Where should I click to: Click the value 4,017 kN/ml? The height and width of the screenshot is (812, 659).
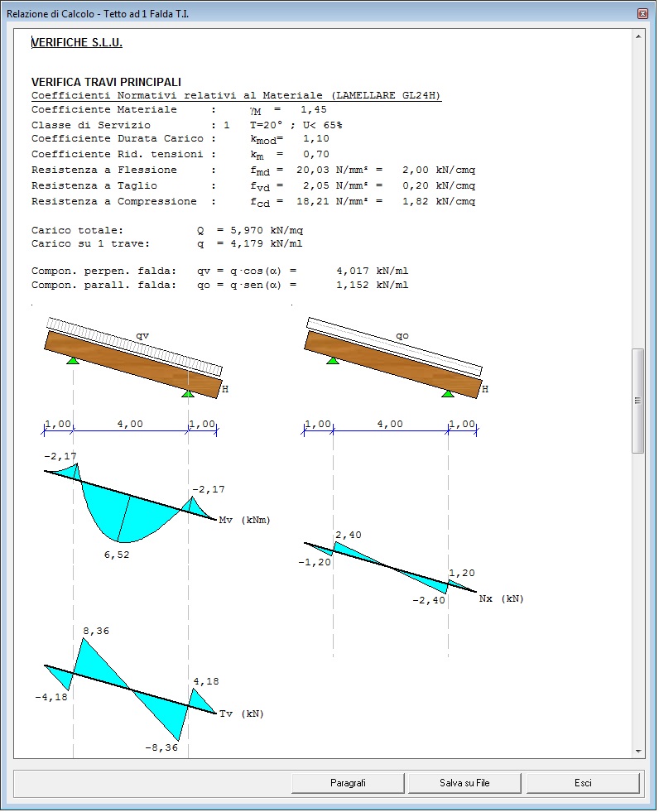373,271
